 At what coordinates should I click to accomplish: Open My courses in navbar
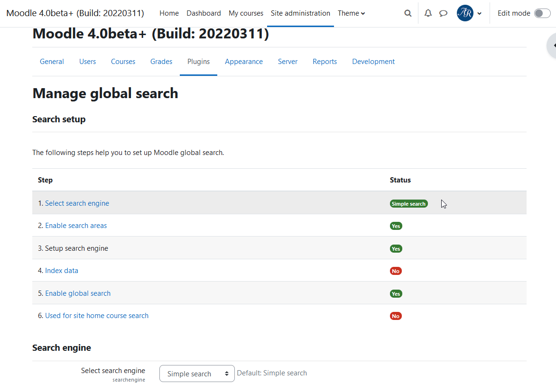pyautogui.click(x=246, y=13)
